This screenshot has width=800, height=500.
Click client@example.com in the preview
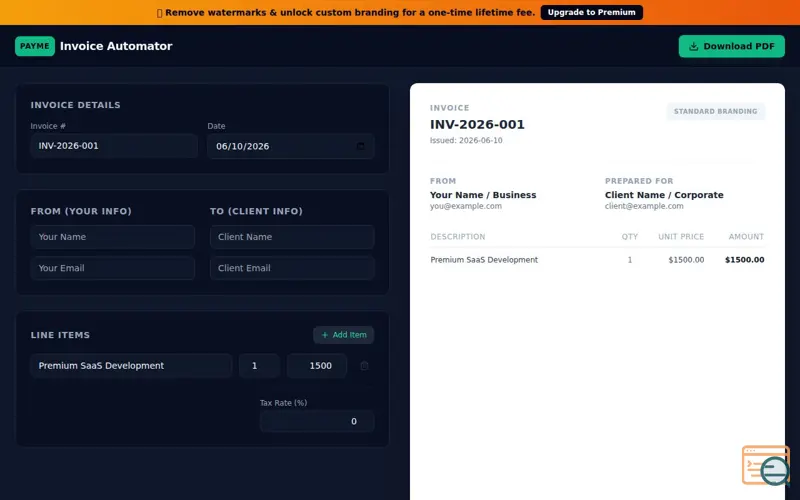coord(644,206)
